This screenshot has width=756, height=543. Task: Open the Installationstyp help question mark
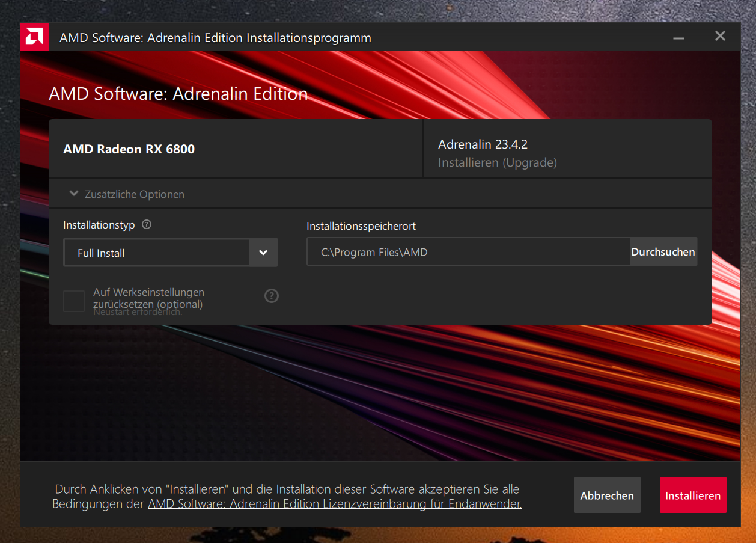click(x=147, y=224)
